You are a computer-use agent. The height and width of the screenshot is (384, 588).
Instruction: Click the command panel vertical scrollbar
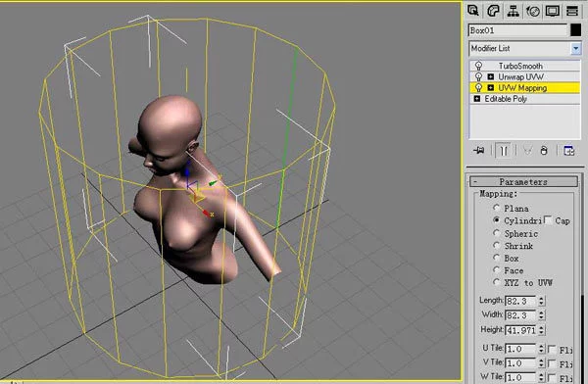point(582,338)
